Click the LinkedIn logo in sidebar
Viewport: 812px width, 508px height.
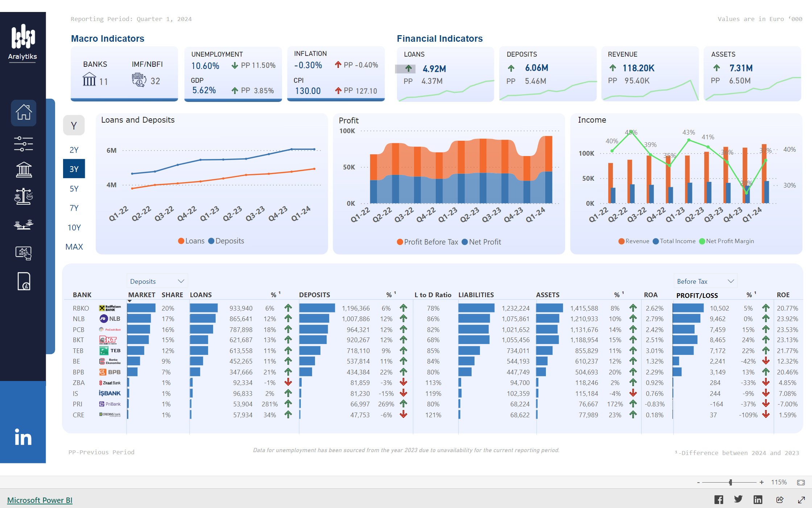(x=23, y=437)
